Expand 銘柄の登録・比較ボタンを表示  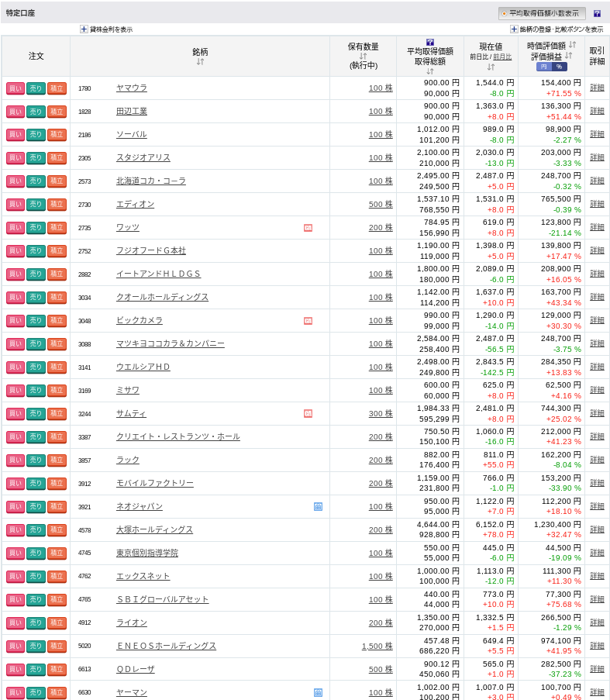pos(557,29)
